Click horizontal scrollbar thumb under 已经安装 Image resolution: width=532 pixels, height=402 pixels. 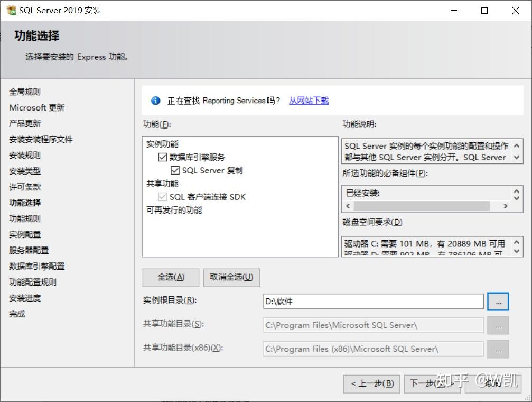pyautogui.click(x=422, y=206)
